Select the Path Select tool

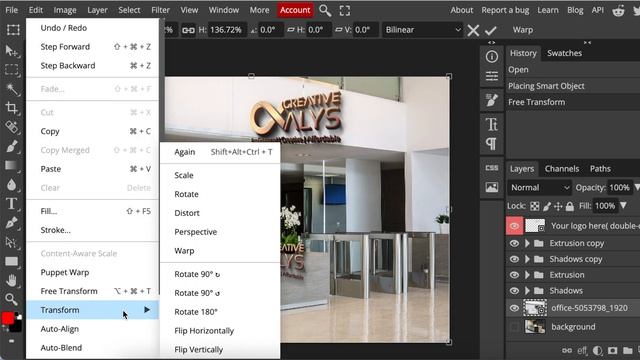pyautogui.click(x=11, y=242)
